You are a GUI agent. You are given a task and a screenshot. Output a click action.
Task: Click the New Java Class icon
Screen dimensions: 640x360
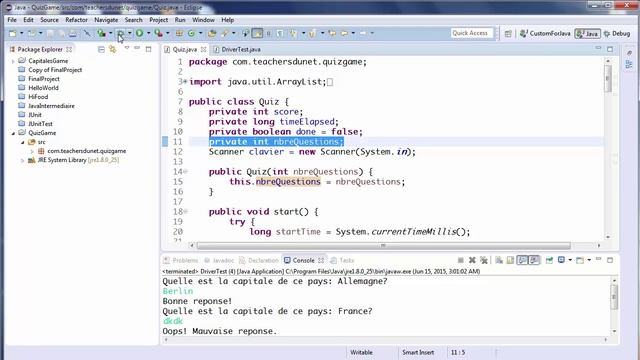click(191, 33)
